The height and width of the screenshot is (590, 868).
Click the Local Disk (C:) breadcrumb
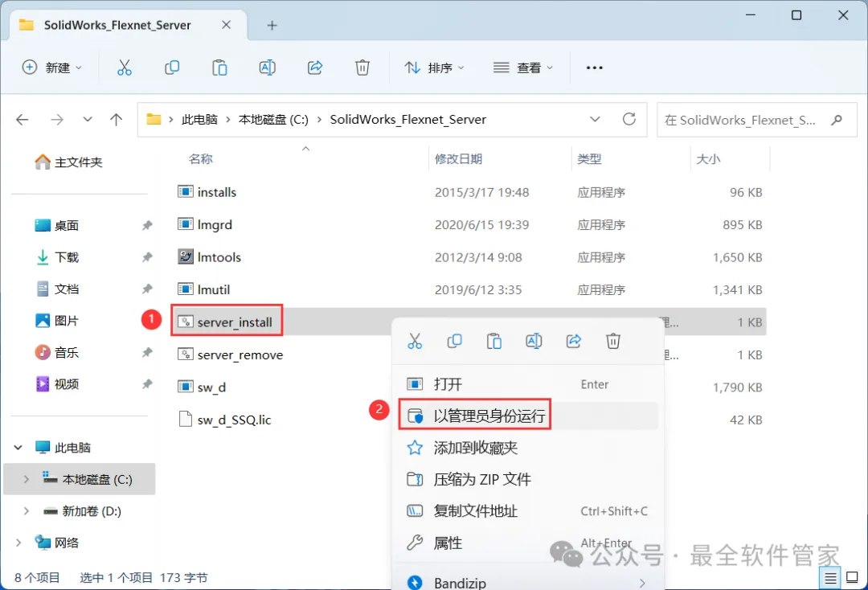(273, 120)
